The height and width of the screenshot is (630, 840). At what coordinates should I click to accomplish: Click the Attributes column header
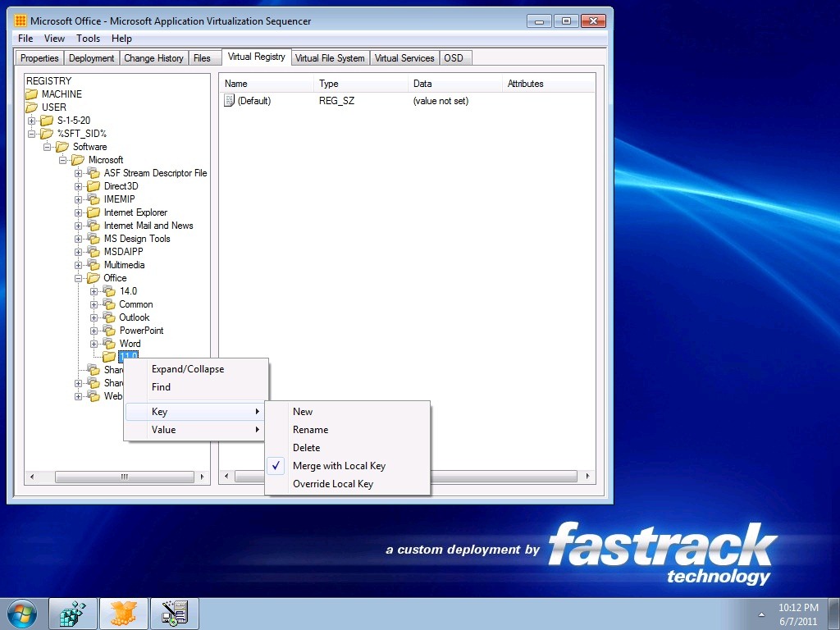pyautogui.click(x=549, y=84)
